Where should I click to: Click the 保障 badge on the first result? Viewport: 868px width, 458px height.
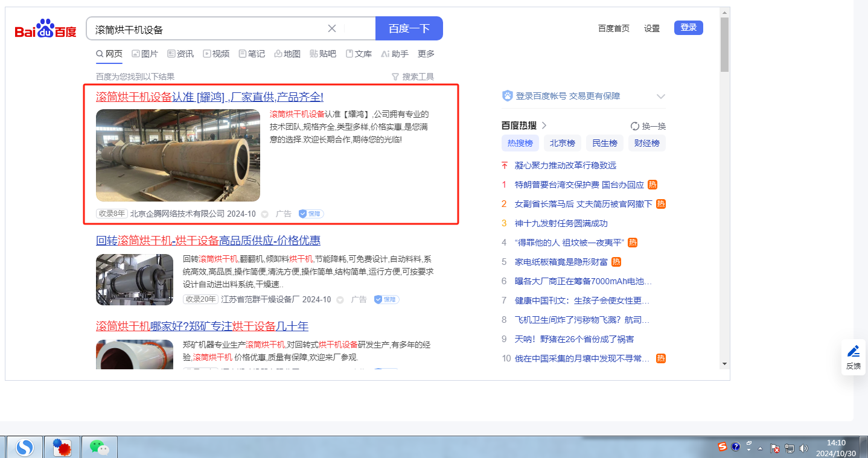311,214
